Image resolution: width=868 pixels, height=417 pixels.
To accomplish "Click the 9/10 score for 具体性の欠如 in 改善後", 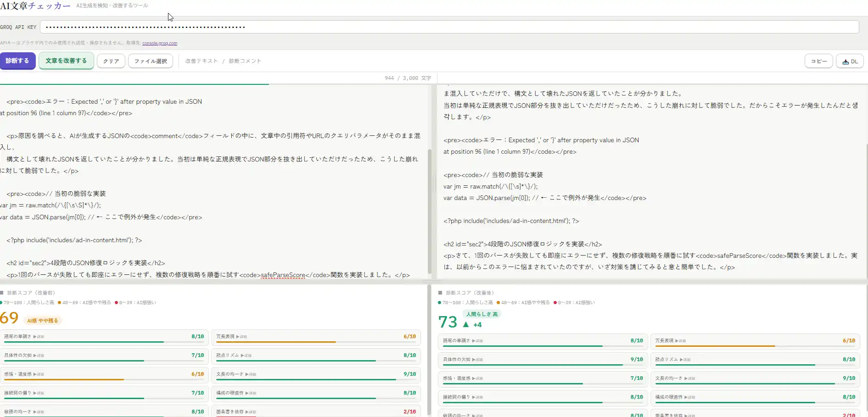I will pyautogui.click(x=637, y=360).
